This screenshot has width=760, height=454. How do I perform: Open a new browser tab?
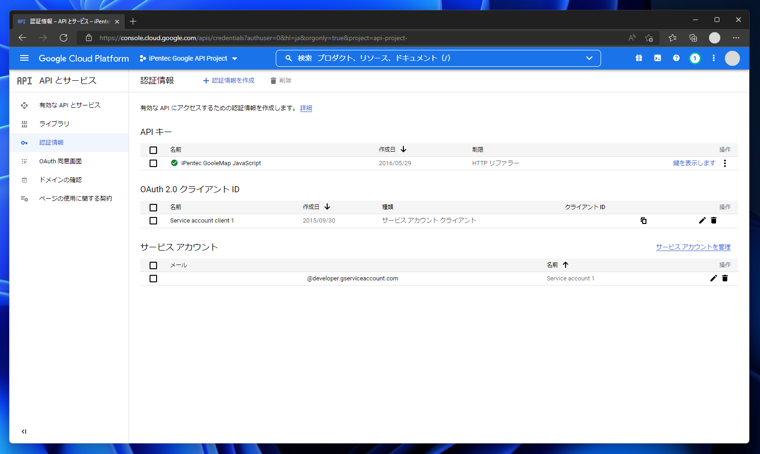(133, 21)
